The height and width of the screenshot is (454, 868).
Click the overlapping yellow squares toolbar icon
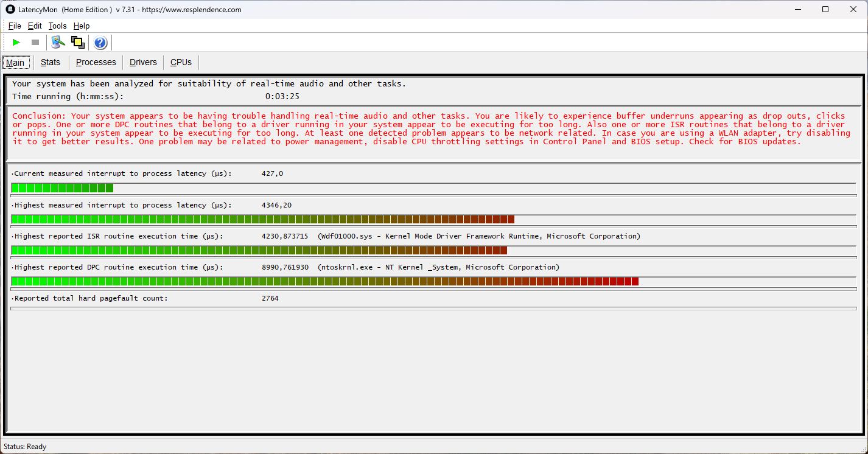77,42
